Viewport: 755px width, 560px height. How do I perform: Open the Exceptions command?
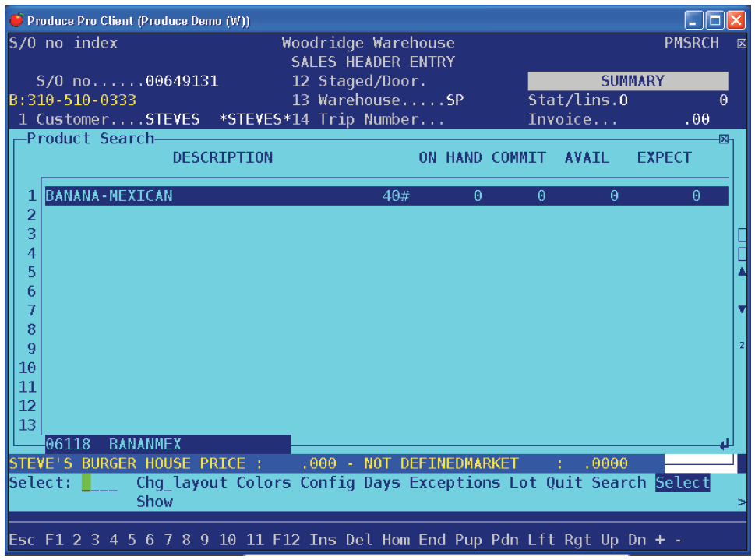click(x=454, y=482)
